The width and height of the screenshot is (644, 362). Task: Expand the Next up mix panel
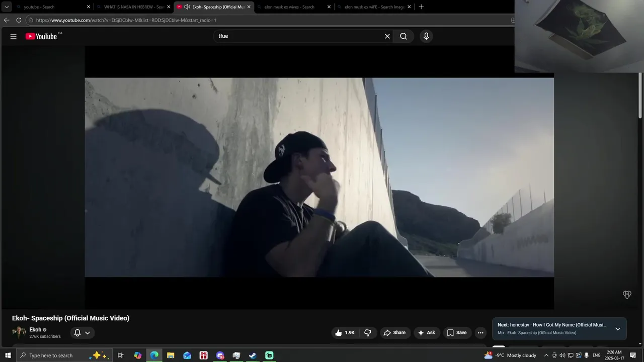(618, 329)
